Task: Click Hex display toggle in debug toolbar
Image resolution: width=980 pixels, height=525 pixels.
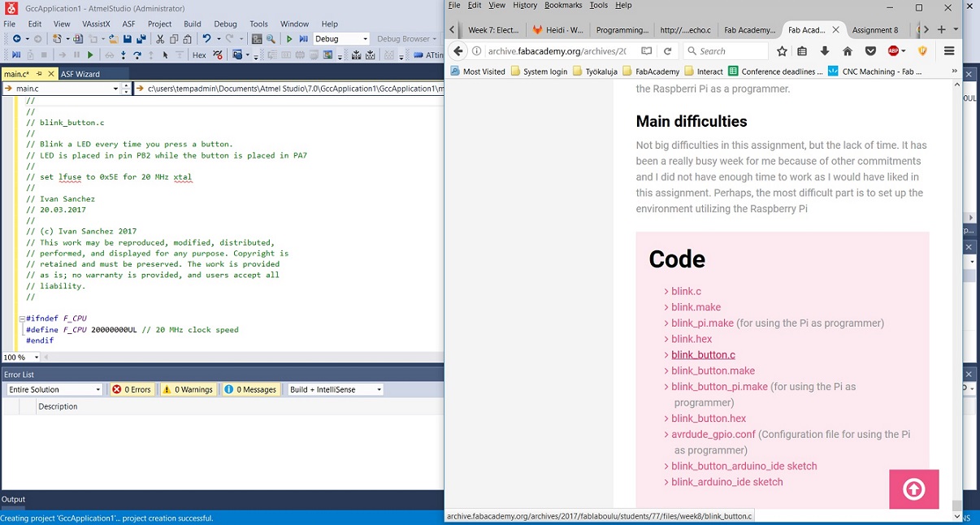Action: point(199,55)
